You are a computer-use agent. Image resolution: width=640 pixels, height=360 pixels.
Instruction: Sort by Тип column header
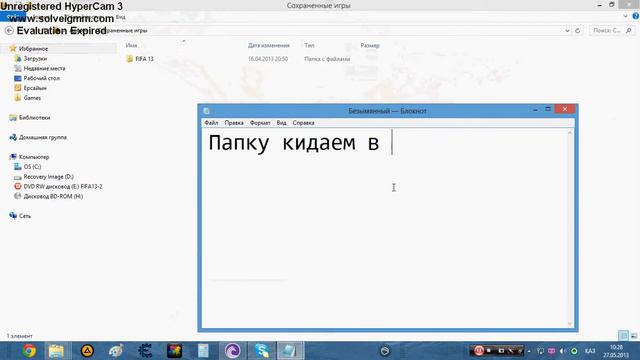[309, 45]
